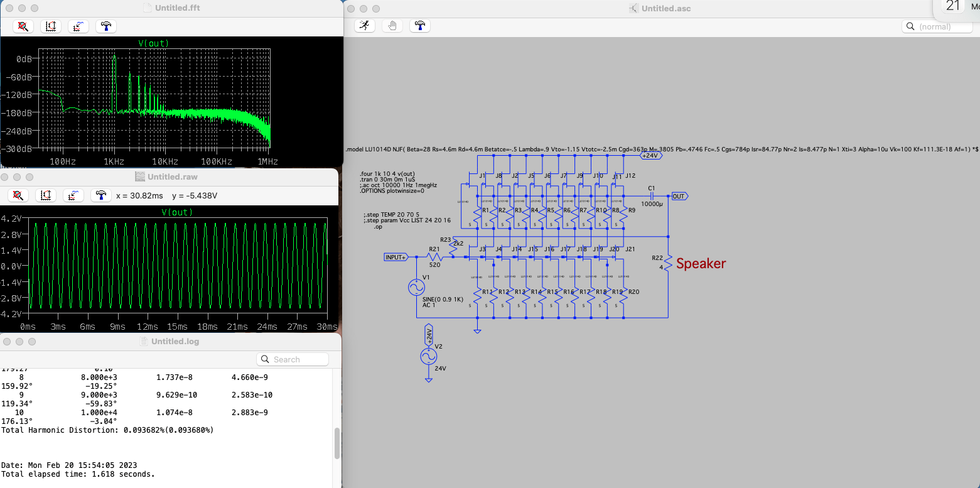This screenshot has width=980, height=488.
Task: Click the .step param Vcc LIST directive
Action: pyautogui.click(x=407, y=220)
